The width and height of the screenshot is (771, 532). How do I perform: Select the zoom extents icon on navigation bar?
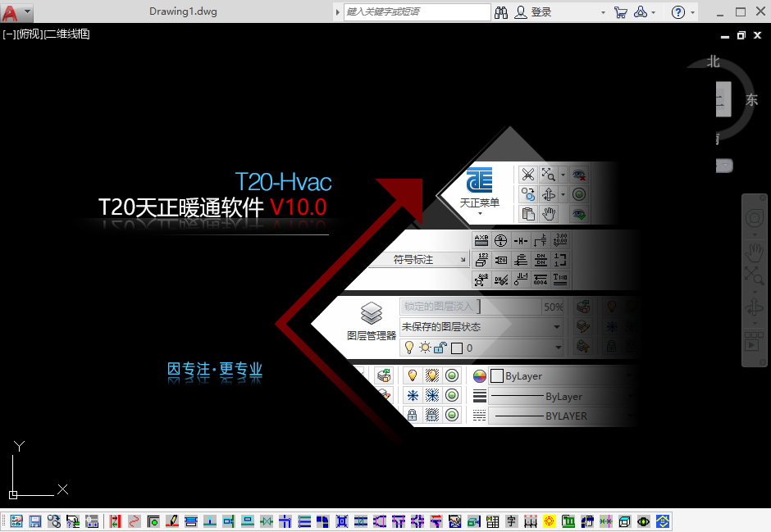pyautogui.click(x=753, y=275)
